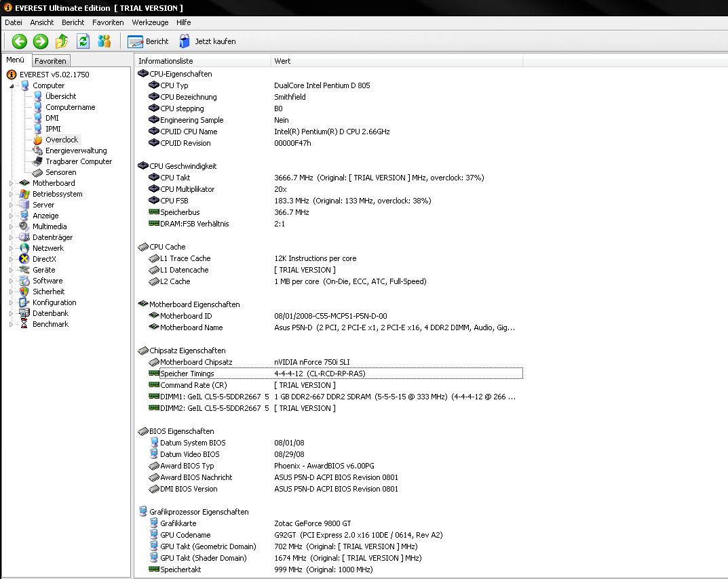Expand the Datenträger tree node
The width and height of the screenshot is (728, 579).
point(11,237)
